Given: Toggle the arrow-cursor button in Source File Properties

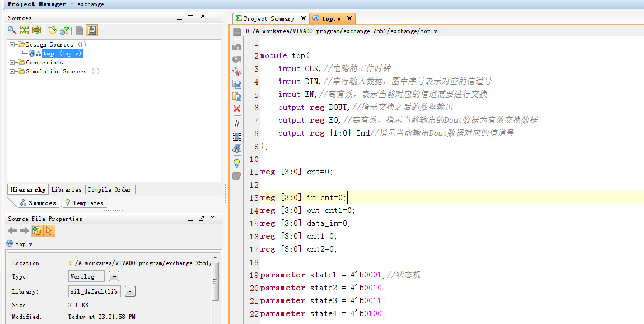Looking at the screenshot, I should coord(49,231).
